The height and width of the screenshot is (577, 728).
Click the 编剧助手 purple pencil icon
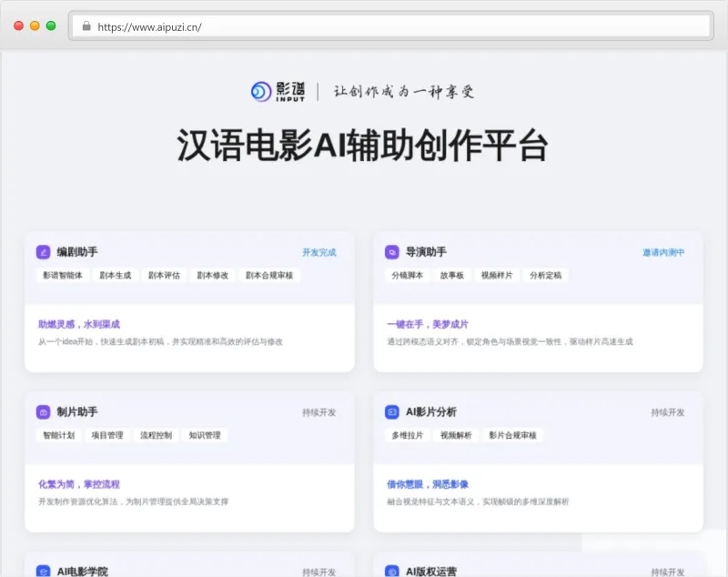(43, 252)
